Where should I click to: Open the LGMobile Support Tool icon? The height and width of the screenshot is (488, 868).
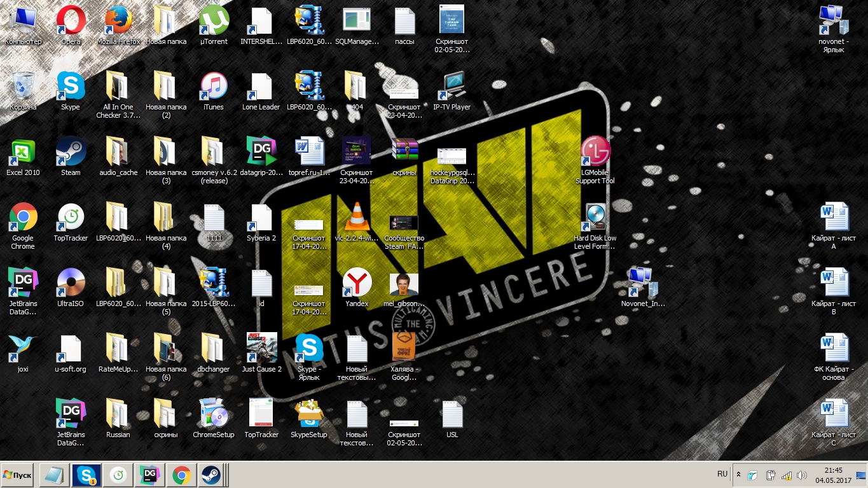[595, 152]
